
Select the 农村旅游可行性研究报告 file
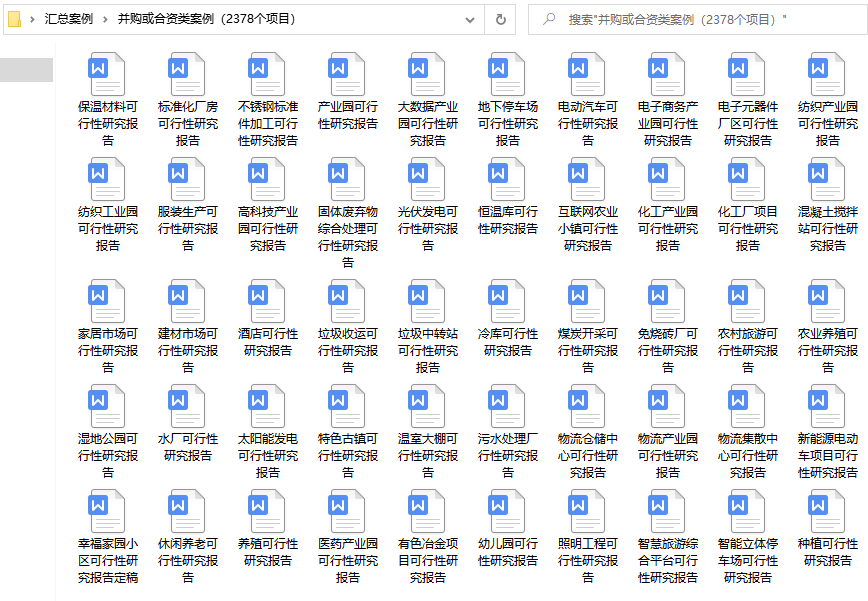pos(748,302)
